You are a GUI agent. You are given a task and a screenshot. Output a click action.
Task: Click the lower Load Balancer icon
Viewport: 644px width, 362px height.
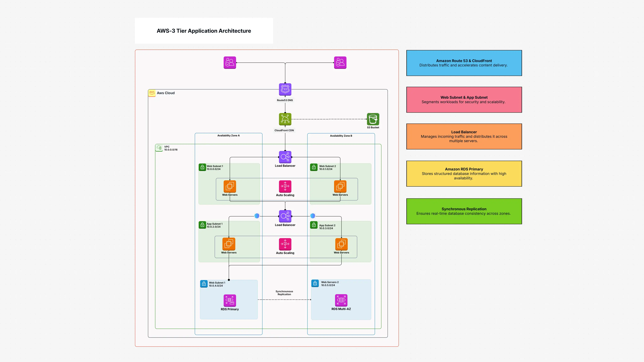[x=285, y=216]
